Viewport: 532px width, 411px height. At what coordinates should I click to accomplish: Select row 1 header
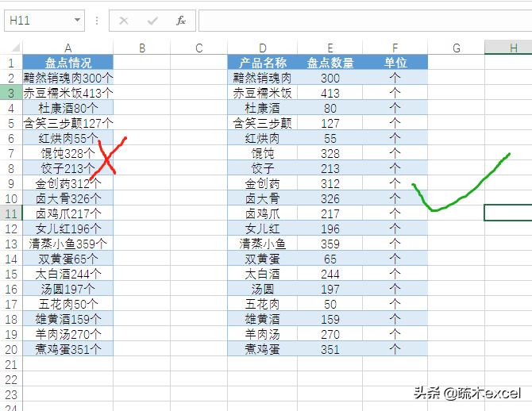(11, 63)
